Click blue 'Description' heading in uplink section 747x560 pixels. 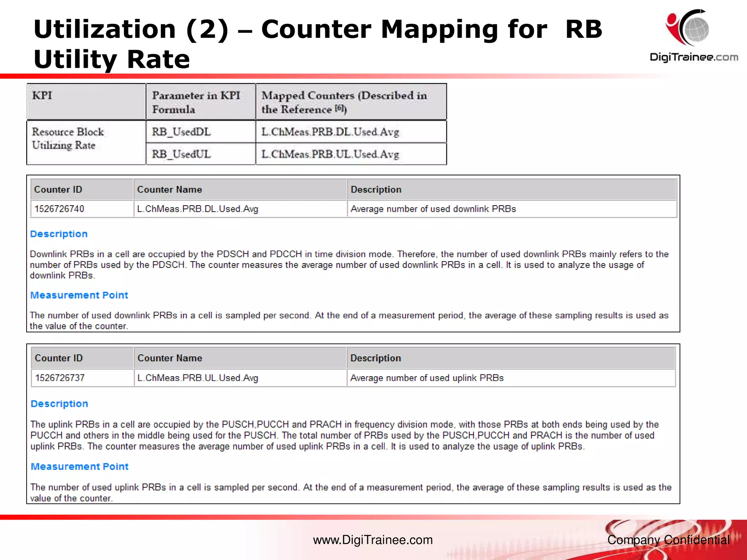click(x=59, y=404)
